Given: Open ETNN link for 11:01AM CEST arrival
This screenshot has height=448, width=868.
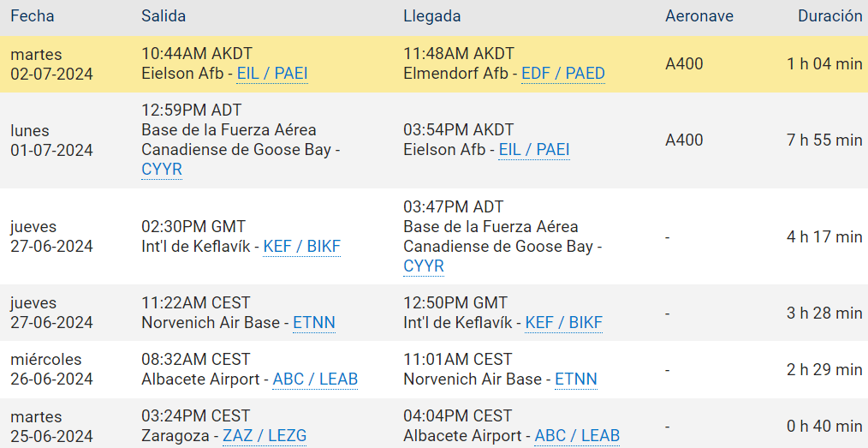Looking at the screenshot, I should click(x=576, y=379).
